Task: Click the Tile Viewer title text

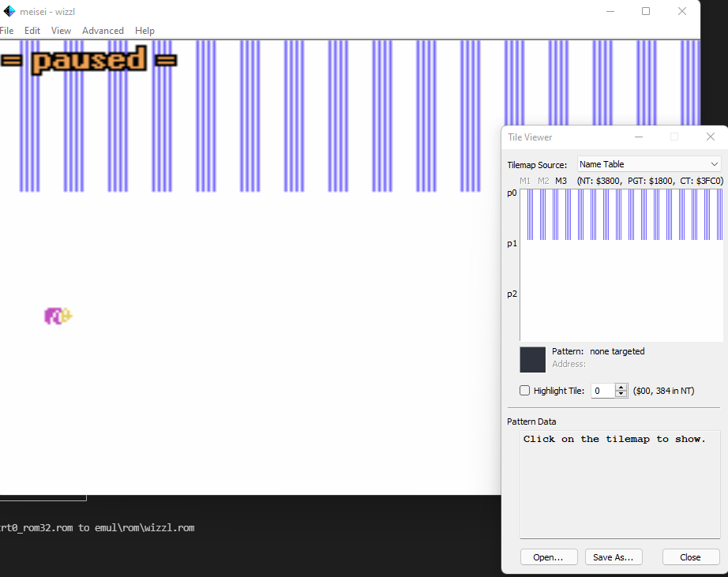Action: (530, 137)
